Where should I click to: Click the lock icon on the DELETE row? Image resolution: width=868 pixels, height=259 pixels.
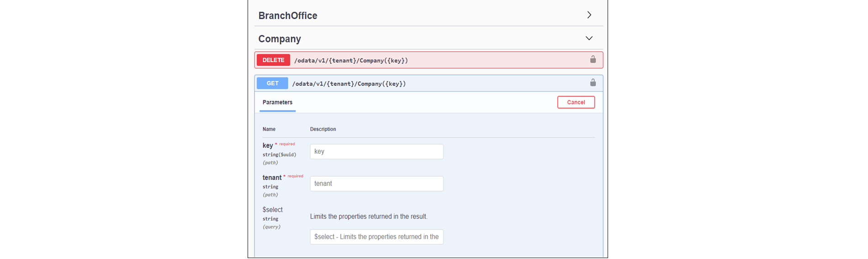593,59
